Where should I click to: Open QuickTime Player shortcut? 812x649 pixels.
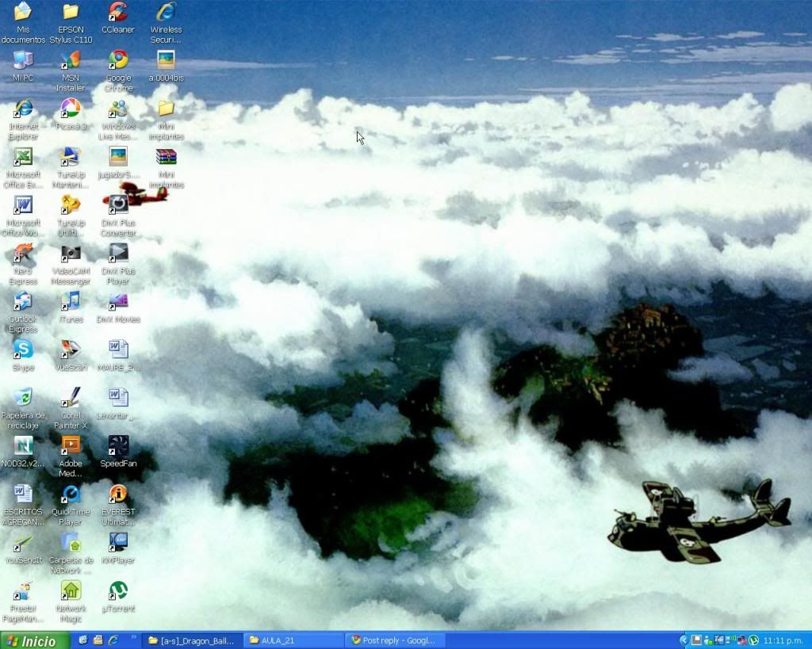[x=71, y=495]
